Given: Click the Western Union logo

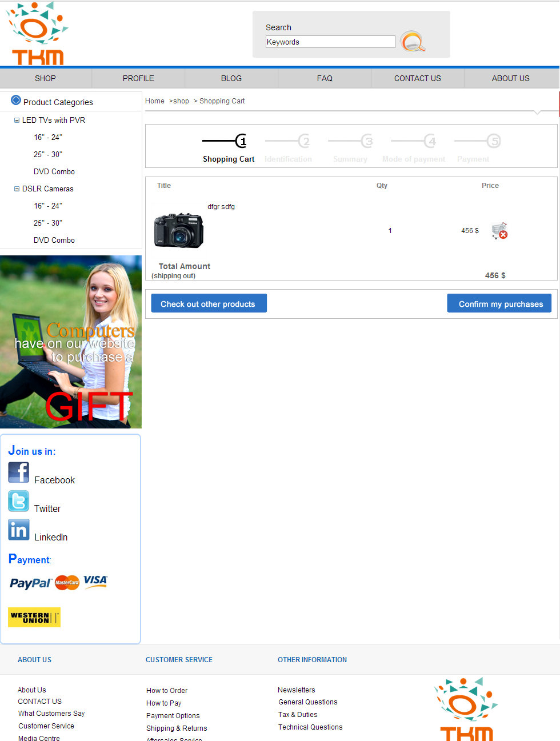Looking at the screenshot, I should coord(34,617).
